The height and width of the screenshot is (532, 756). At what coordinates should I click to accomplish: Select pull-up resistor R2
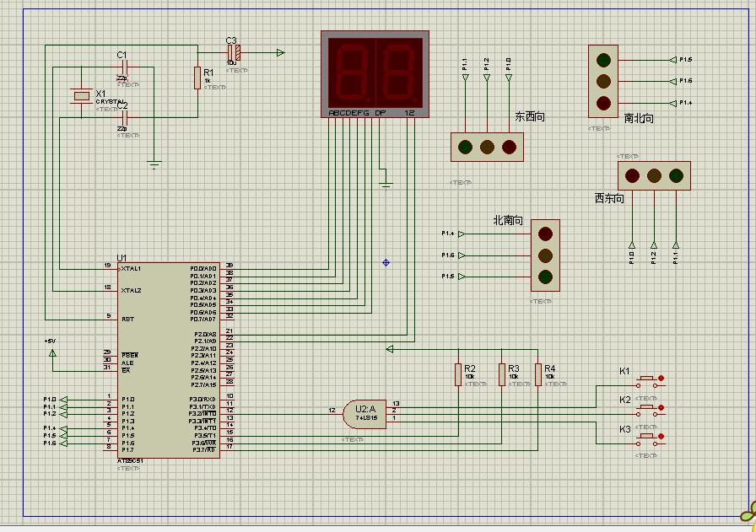coord(458,374)
